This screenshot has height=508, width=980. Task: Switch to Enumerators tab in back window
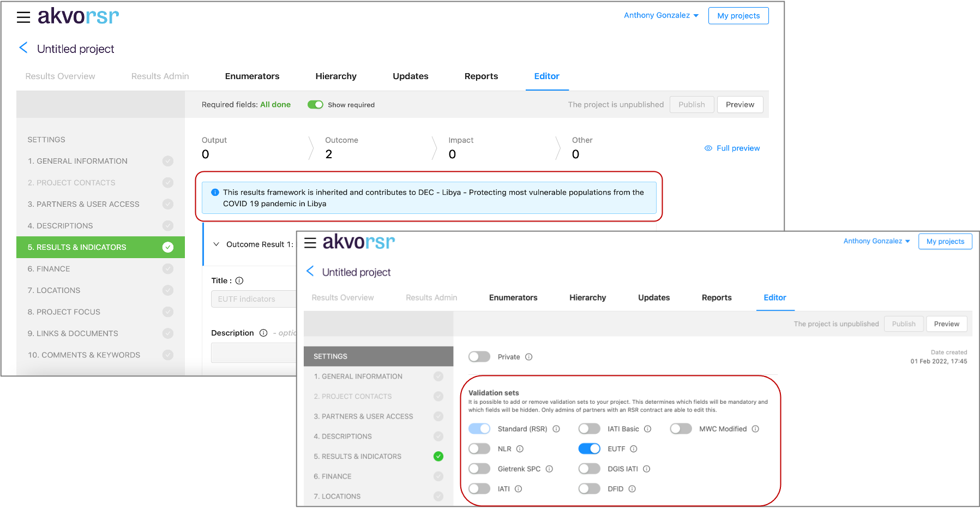click(x=252, y=76)
